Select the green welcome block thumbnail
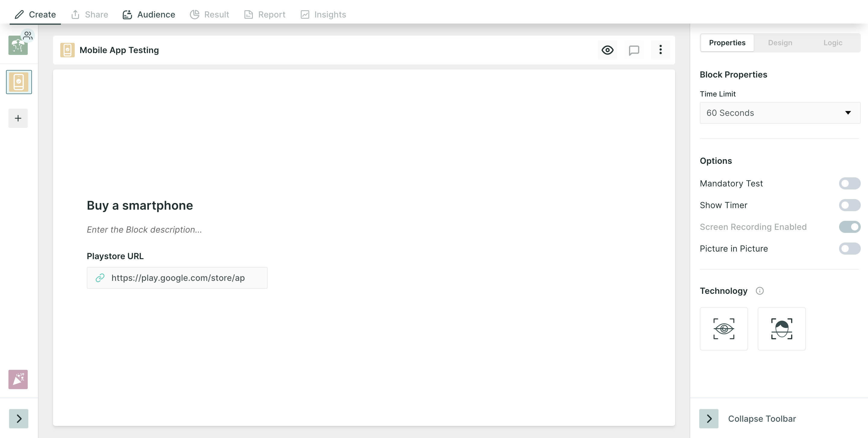 coord(18,46)
